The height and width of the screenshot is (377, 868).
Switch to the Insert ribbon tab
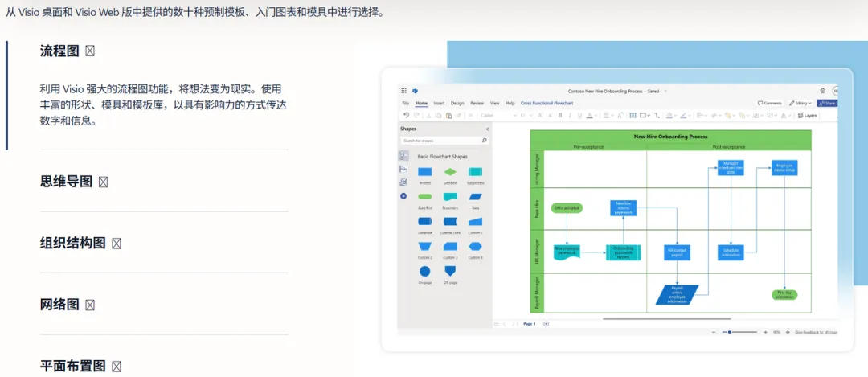(x=439, y=103)
